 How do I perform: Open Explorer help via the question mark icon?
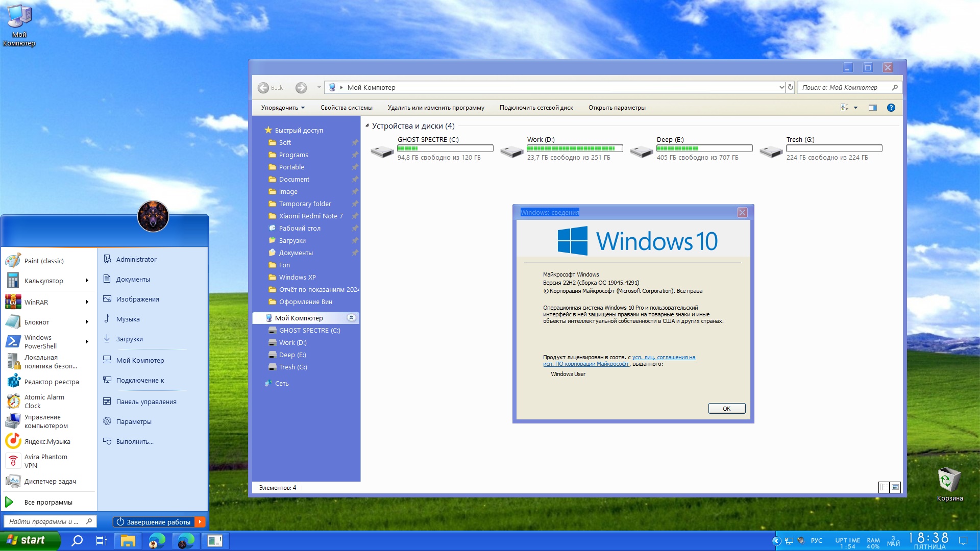pos(891,108)
